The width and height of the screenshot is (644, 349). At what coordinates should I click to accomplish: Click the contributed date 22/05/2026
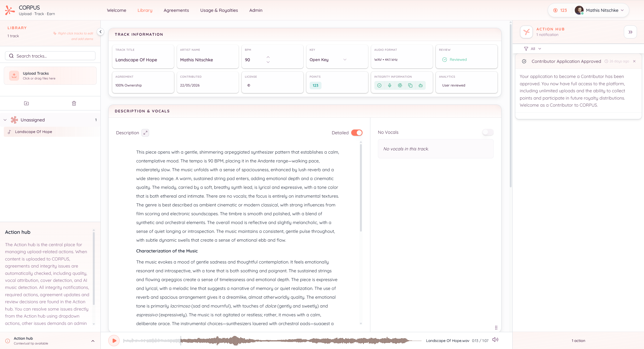[190, 85]
